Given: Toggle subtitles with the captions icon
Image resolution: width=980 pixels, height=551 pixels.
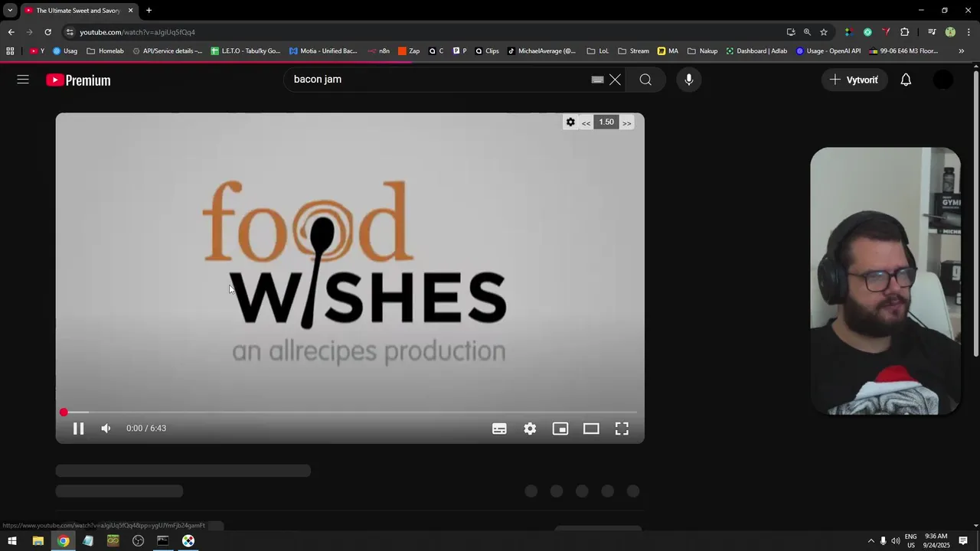Looking at the screenshot, I should [x=499, y=429].
